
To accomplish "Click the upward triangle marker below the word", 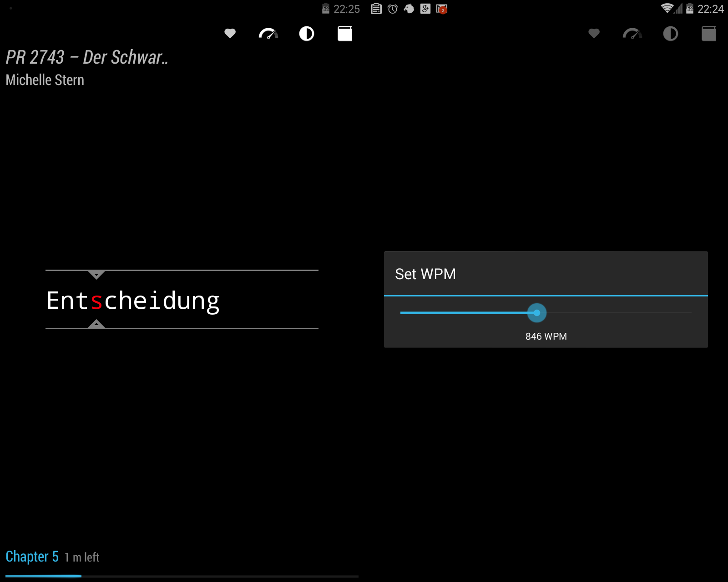I will click(96, 324).
